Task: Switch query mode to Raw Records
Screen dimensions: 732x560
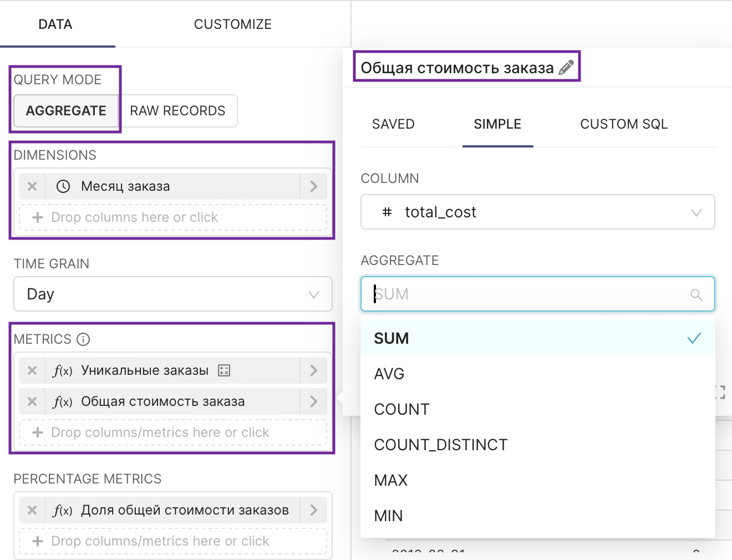Action: tap(177, 111)
